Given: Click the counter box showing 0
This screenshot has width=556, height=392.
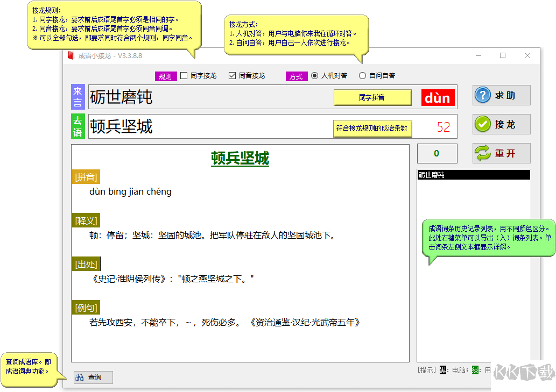Looking at the screenshot, I should (x=437, y=153).
